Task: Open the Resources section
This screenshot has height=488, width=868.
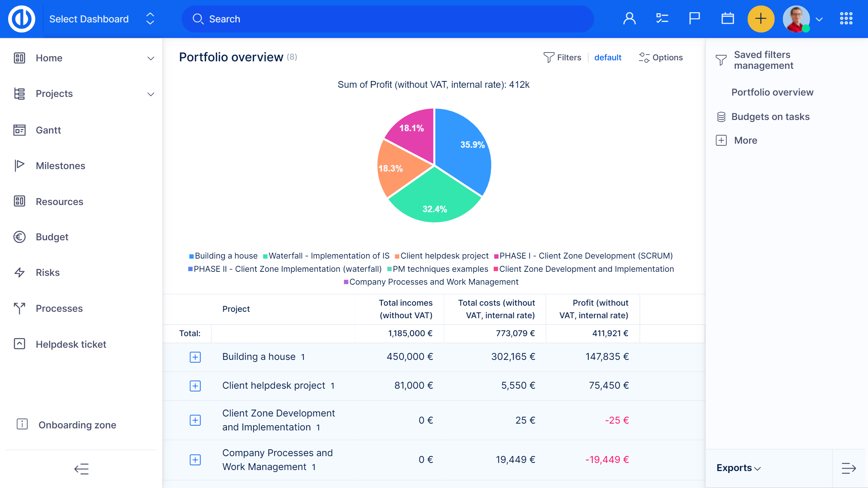Action: coord(59,201)
